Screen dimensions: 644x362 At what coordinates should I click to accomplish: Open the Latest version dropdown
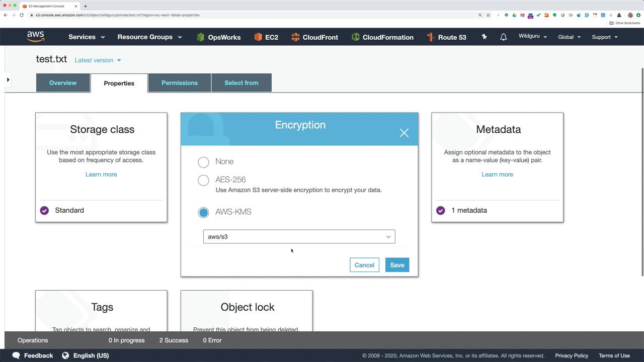coord(98,60)
